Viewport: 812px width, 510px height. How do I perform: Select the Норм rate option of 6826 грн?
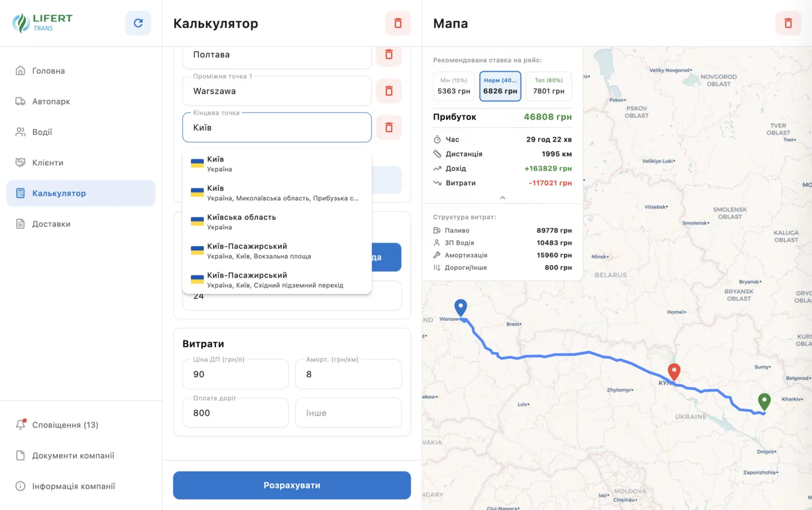500,86
